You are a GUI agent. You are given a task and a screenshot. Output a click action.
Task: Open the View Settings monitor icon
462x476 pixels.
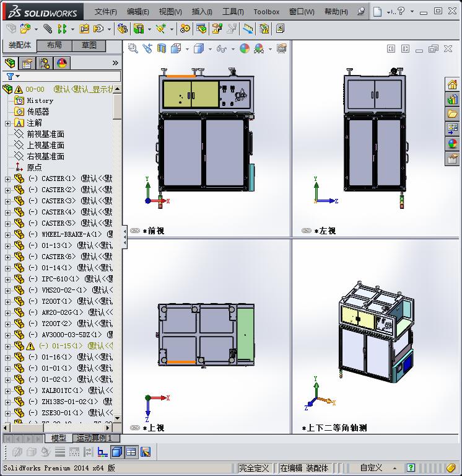282,48
